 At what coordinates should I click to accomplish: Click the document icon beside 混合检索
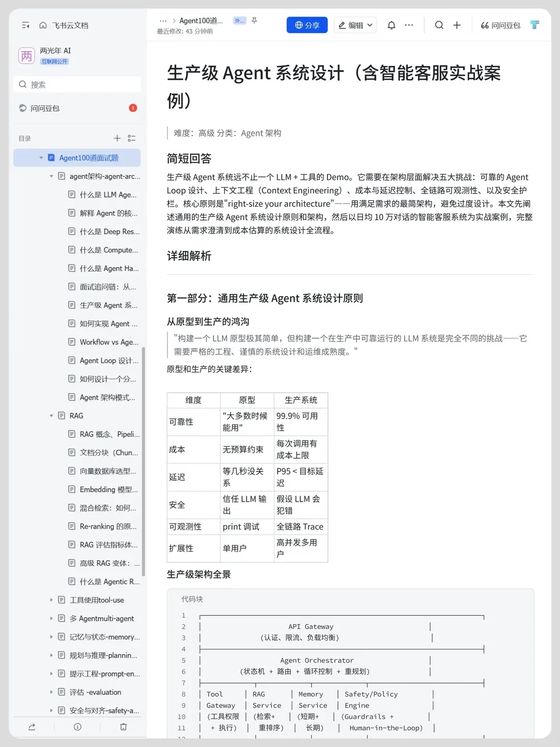point(72,508)
